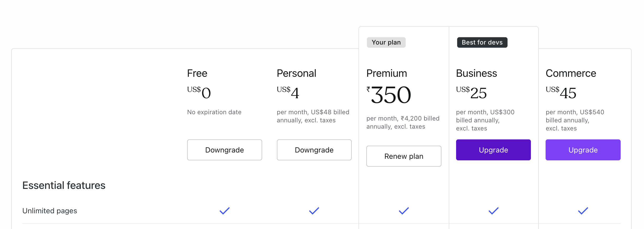Click the Free plan Downgrade button
The width and height of the screenshot is (644, 229).
coord(224,150)
